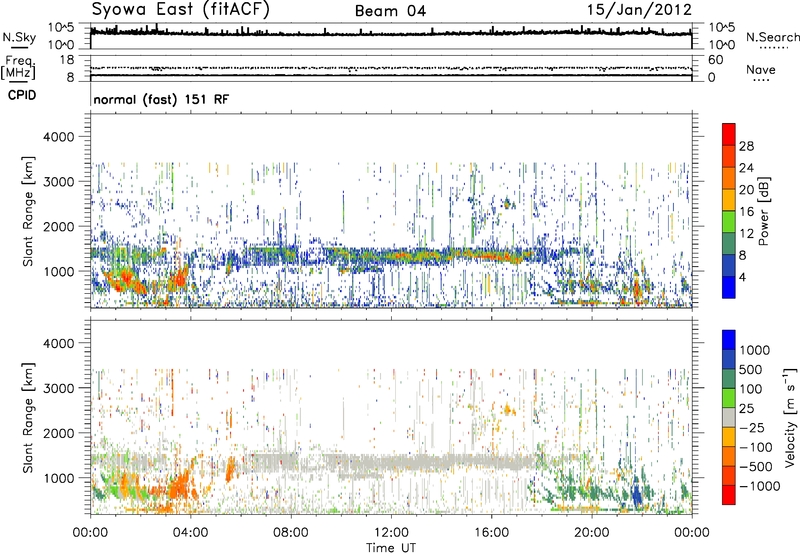Click the strong red echo near 01:00 in power panel

point(122,282)
